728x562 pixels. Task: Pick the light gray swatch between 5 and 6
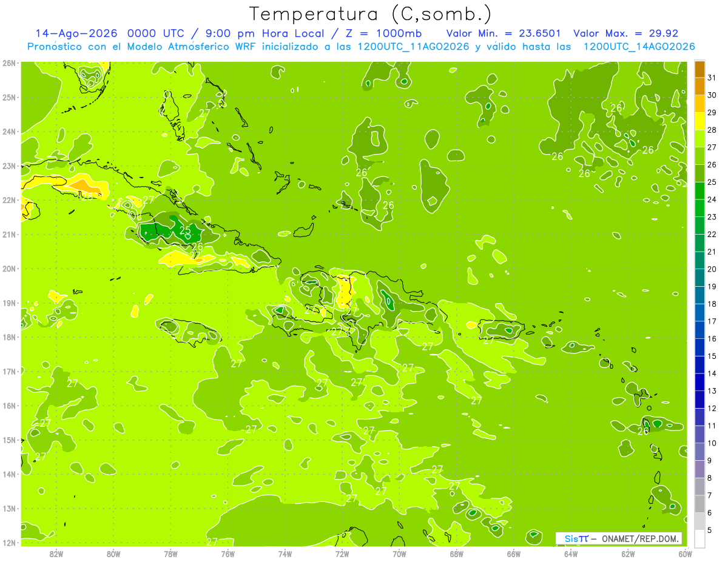click(699, 521)
